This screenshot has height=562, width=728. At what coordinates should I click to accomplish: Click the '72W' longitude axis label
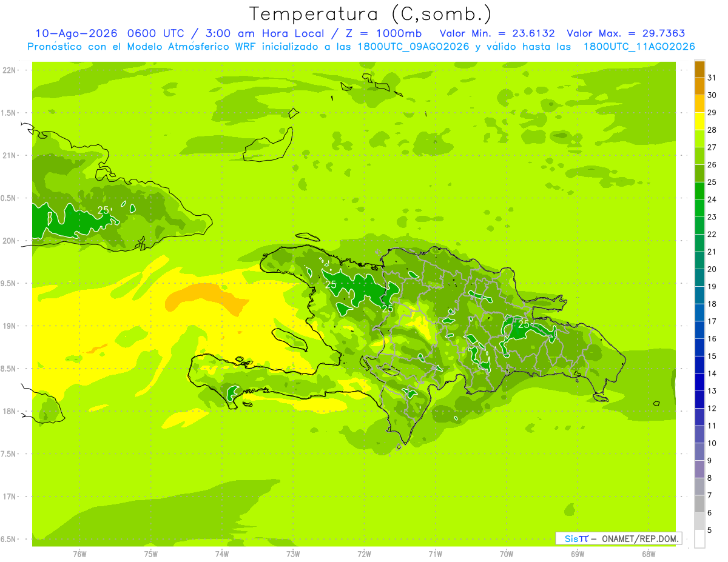click(364, 554)
